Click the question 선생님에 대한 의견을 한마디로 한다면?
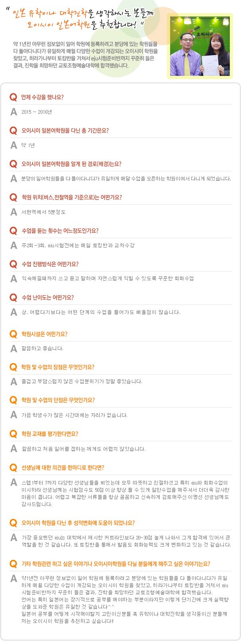 point(63,467)
